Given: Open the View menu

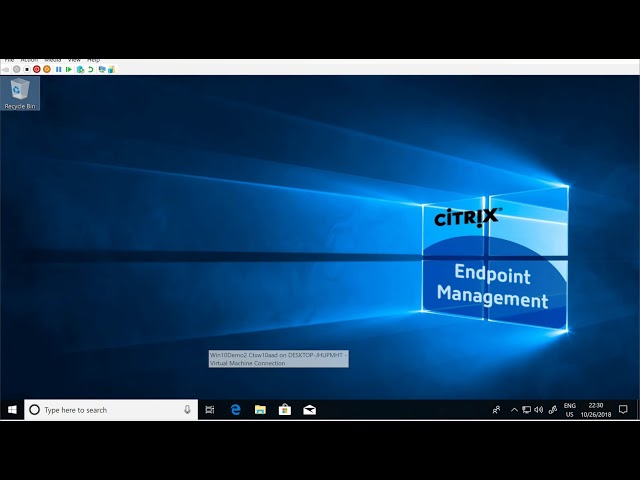Looking at the screenshot, I should (74, 60).
